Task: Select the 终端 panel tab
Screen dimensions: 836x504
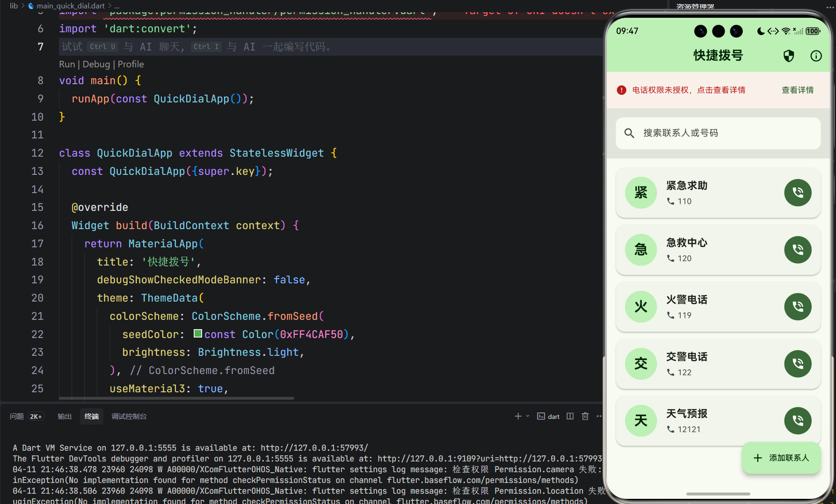Action: coord(92,416)
